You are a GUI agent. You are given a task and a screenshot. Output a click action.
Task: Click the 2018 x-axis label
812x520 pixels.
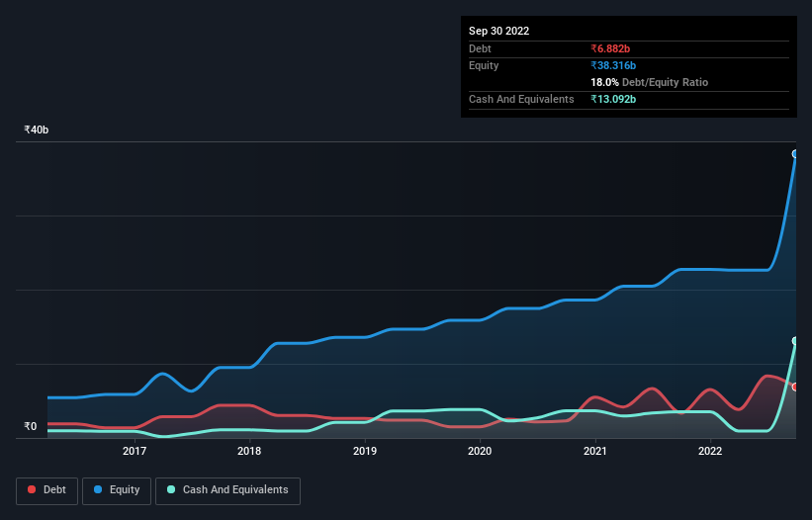pos(249,451)
